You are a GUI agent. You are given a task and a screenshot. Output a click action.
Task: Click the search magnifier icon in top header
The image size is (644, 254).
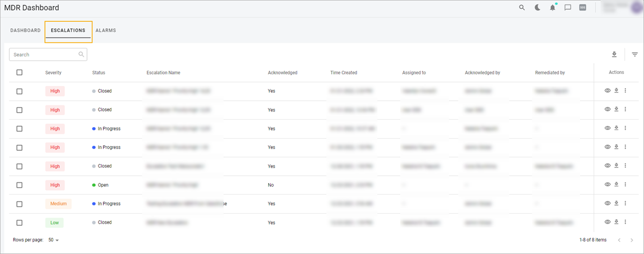click(522, 8)
